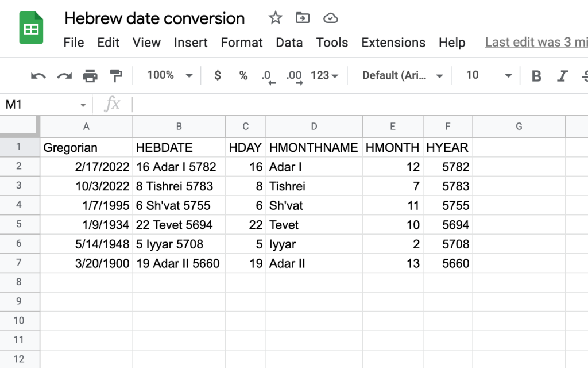
Task: Redo the last undone action
Action: (64, 76)
